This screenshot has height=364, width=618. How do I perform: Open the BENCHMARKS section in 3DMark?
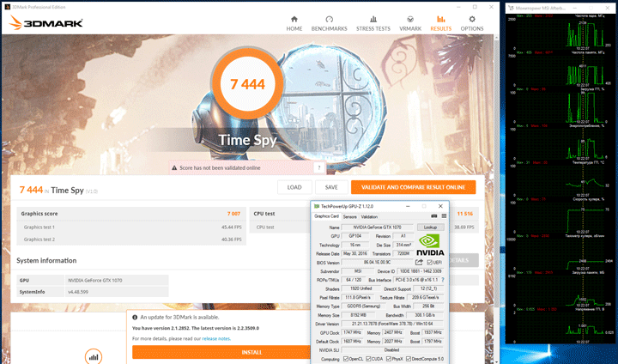[329, 24]
